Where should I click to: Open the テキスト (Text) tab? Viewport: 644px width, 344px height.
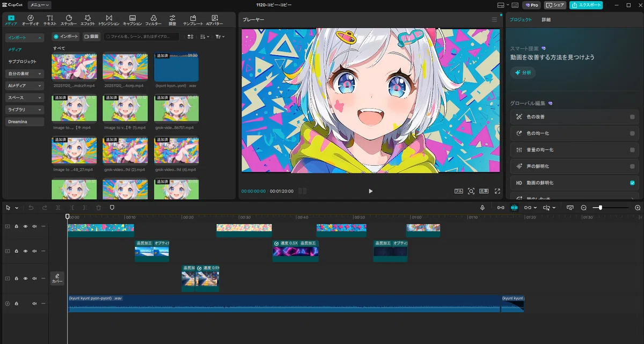coord(50,20)
